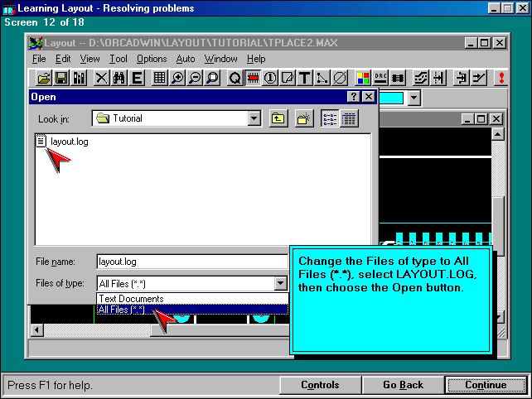Click the Go Back button
The image size is (532, 399).
coord(403,385)
